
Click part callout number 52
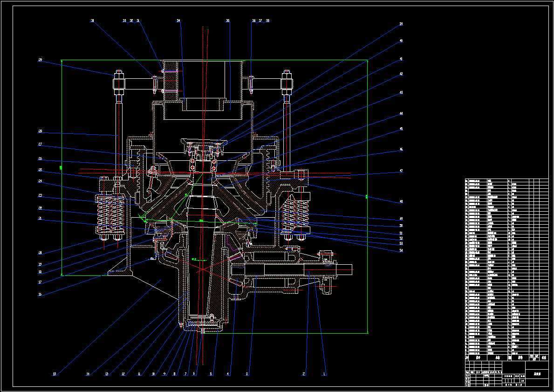pos(401,238)
